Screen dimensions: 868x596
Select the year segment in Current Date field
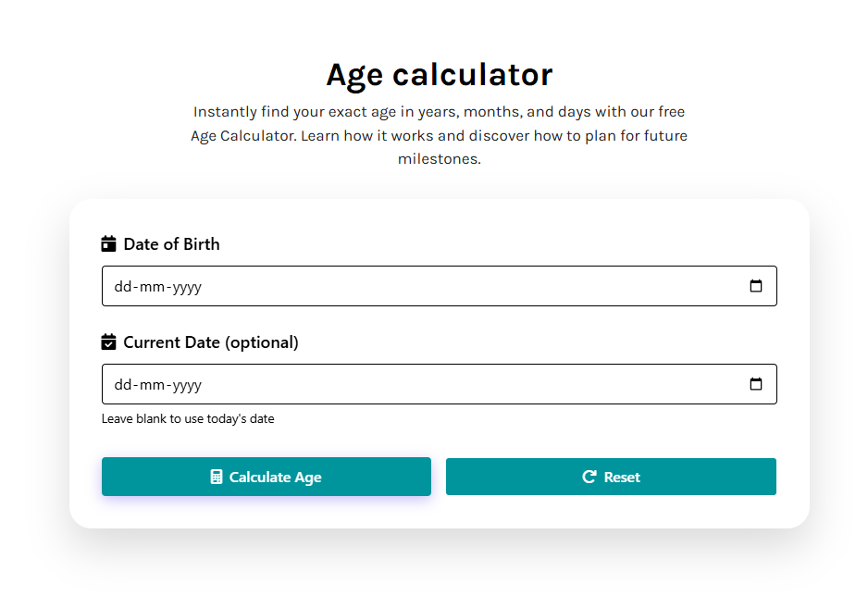[x=187, y=385]
